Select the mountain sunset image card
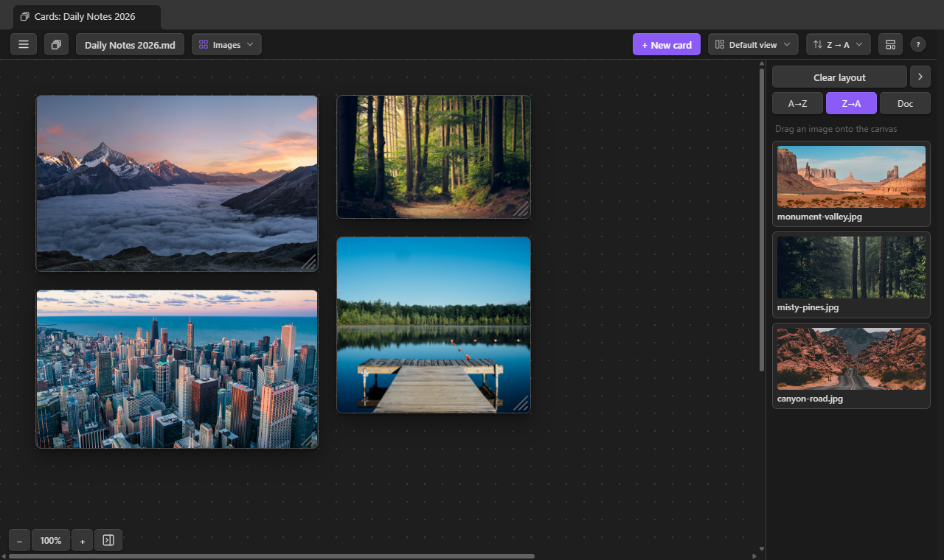This screenshot has width=944, height=560. click(x=177, y=183)
